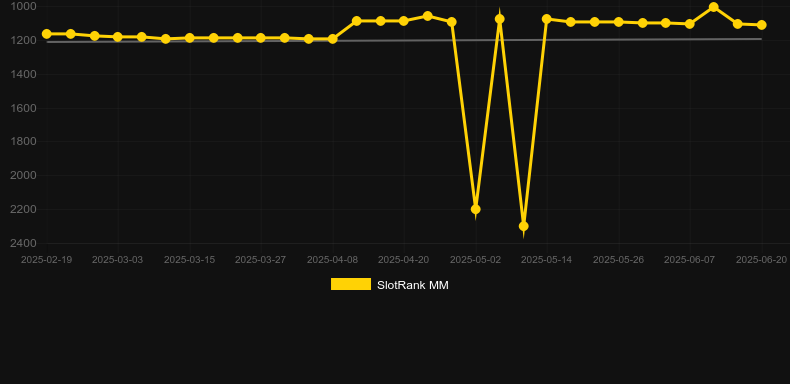Screen dimensions: 790x384
Task: Select the last data point at 2025-06-20
Action: coord(761,25)
